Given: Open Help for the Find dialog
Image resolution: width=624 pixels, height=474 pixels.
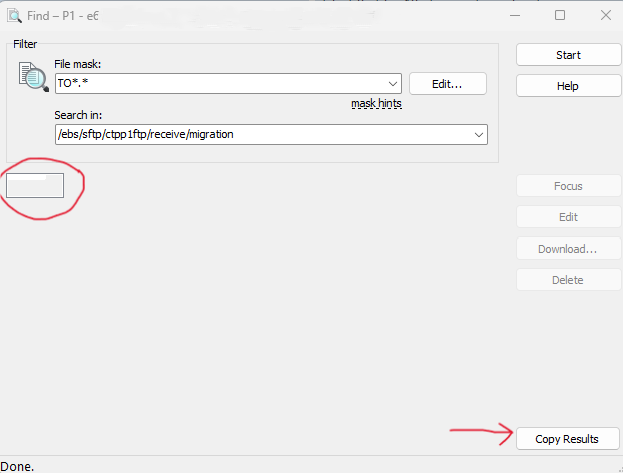Looking at the screenshot, I should pos(568,86).
